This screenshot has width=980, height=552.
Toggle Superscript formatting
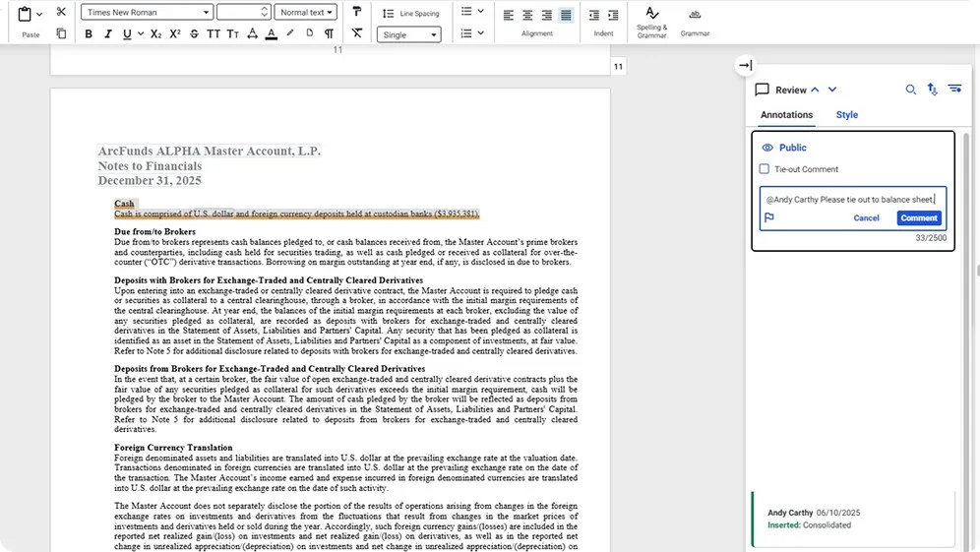point(175,33)
